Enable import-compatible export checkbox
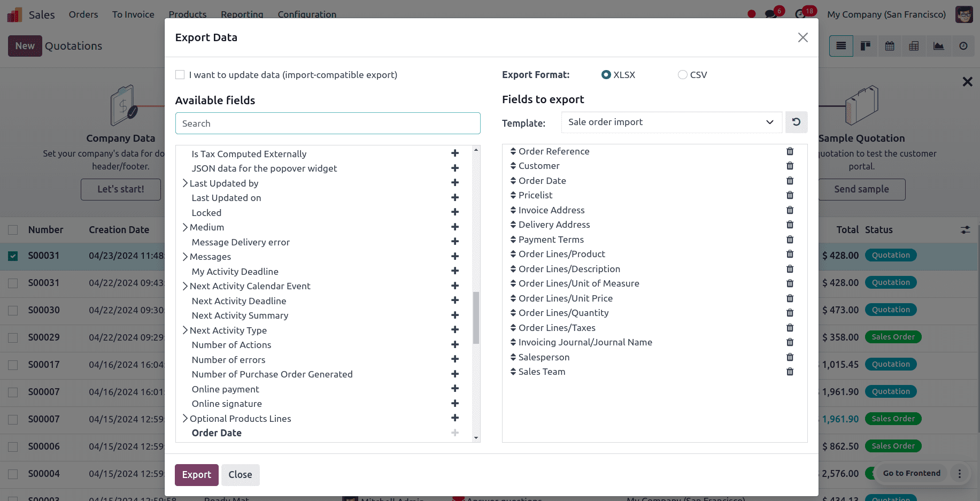 point(180,75)
